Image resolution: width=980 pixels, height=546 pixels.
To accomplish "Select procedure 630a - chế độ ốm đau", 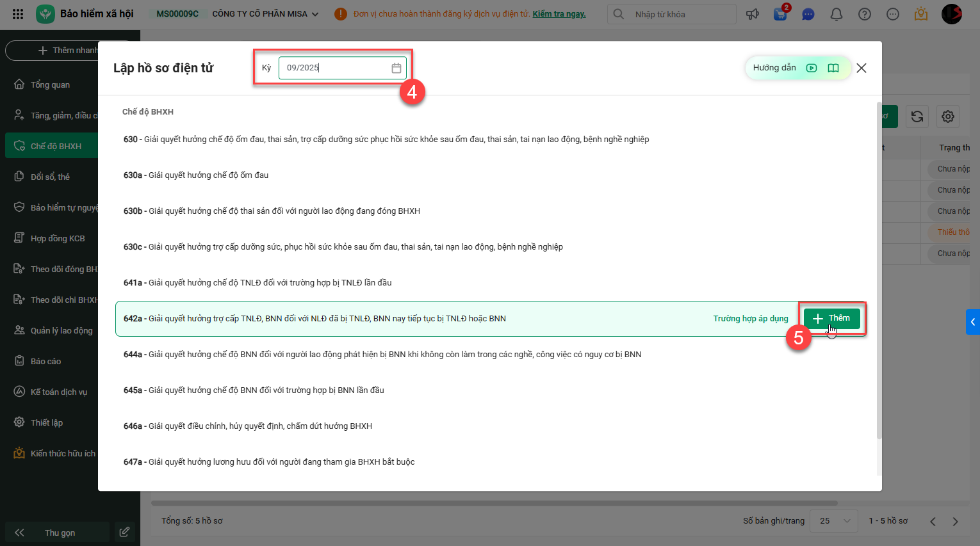I will tap(489, 175).
